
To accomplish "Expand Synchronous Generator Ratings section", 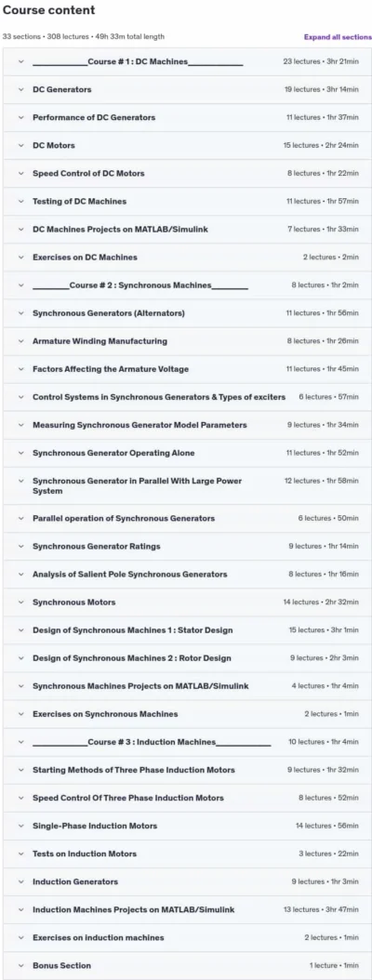I will click(x=187, y=546).
